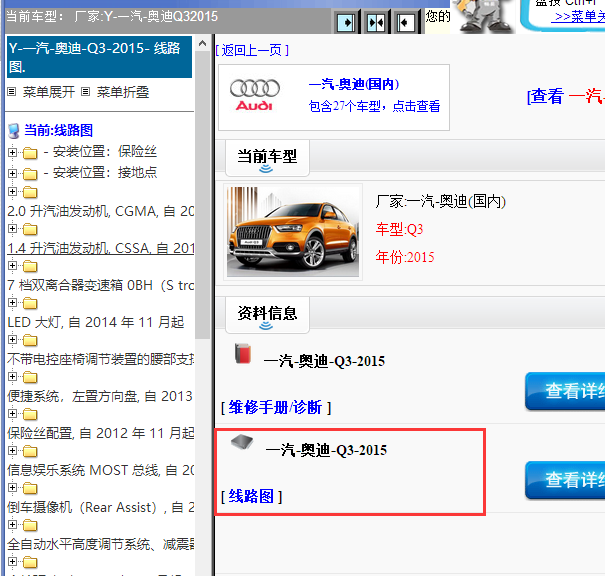This screenshot has height=576, width=605.
Task: Expand the 保险丝配置 node
Action: coord(12,414)
